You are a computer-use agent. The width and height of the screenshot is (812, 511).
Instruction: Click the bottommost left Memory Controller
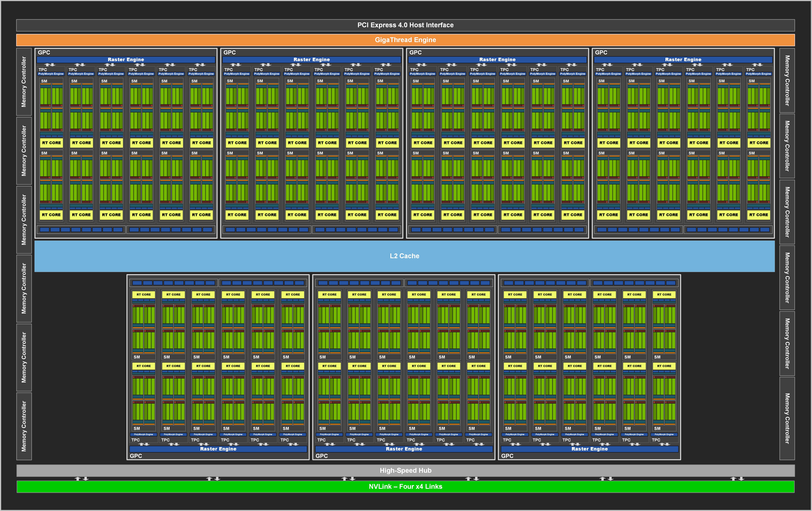click(24, 426)
